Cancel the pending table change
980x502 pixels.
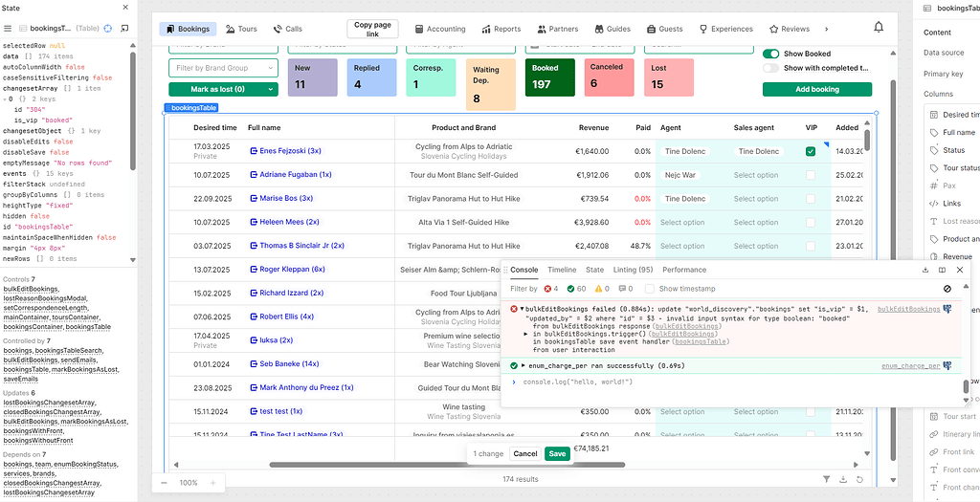tap(525, 454)
